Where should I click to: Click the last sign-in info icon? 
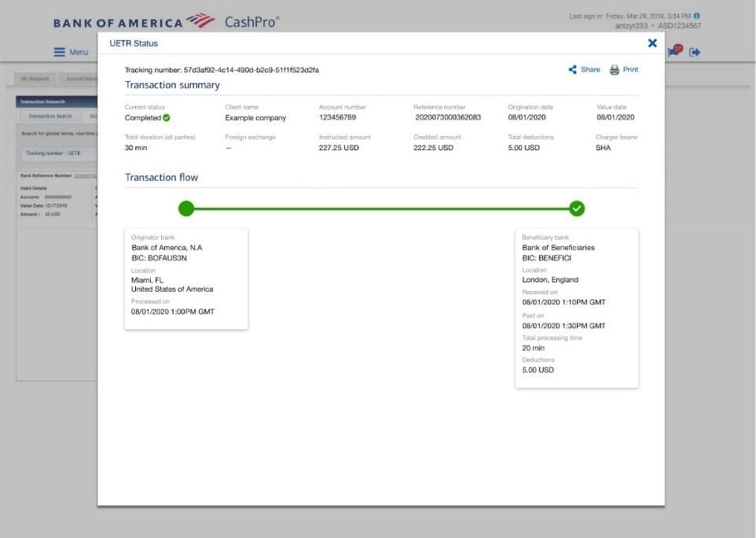click(696, 16)
